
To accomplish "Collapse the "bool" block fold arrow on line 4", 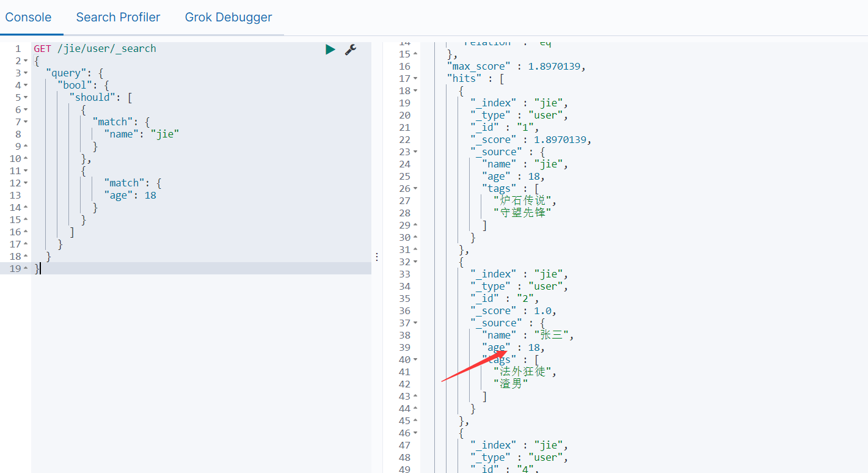I will [26, 85].
